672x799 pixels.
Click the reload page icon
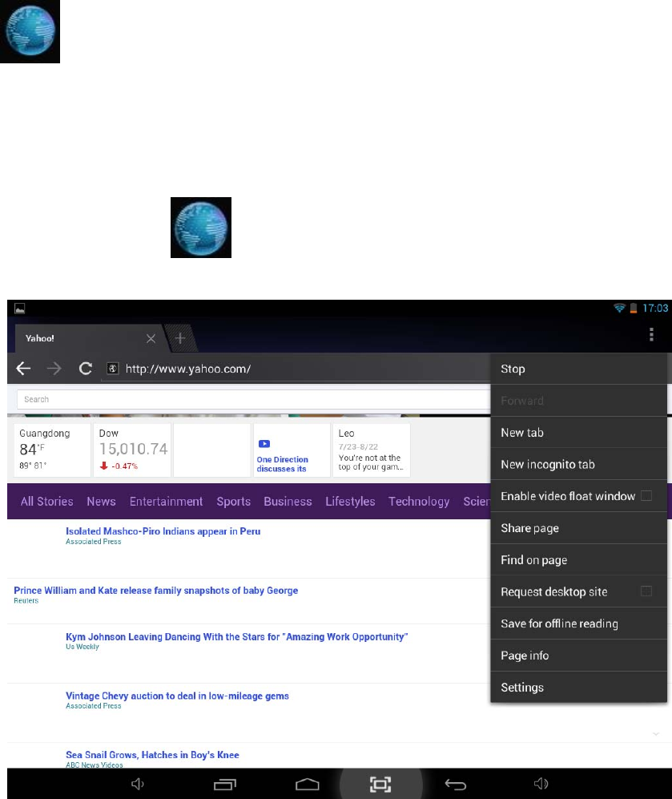pos(86,369)
